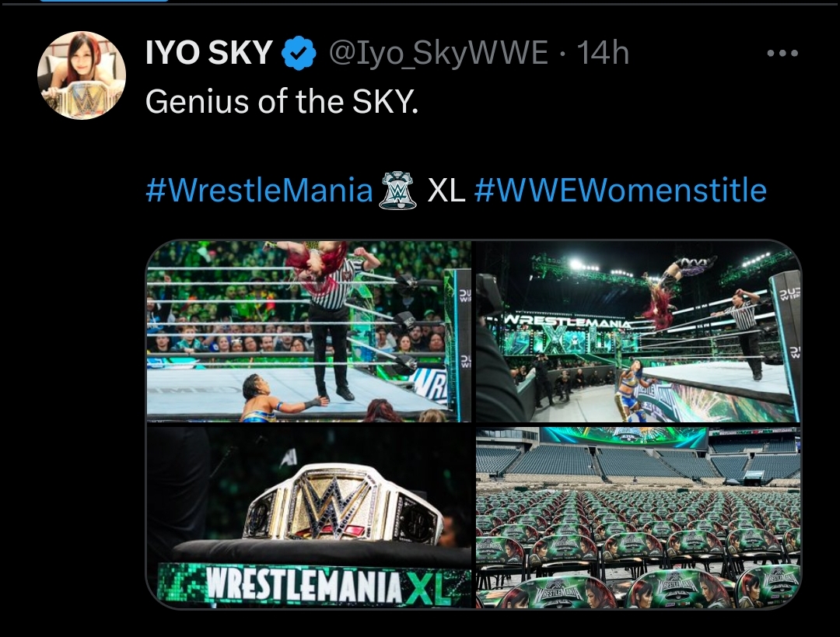
Task: Select the blue highlighted tab indicator at top
Action: coord(104,1)
